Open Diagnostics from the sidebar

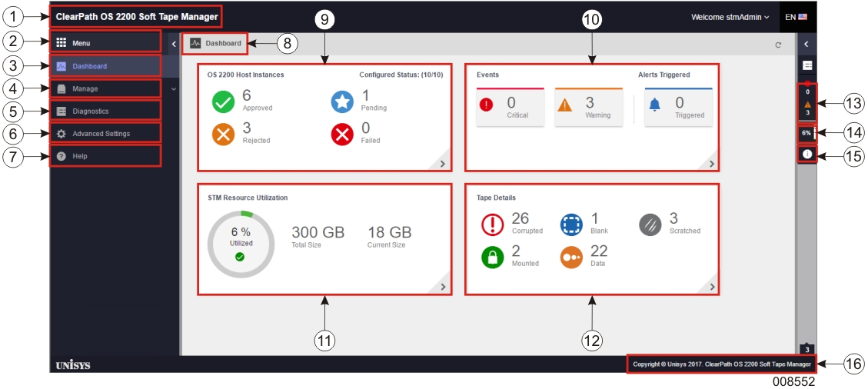pyautogui.click(x=90, y=111)
